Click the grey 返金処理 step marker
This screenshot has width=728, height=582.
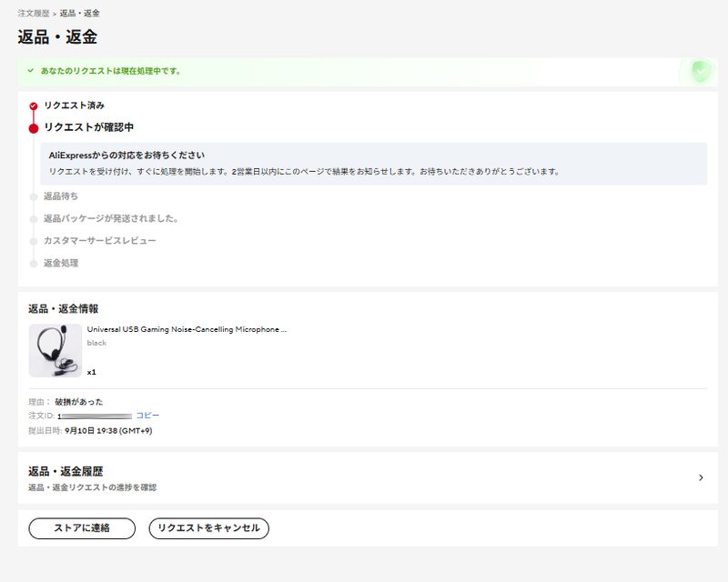(34, 264)
